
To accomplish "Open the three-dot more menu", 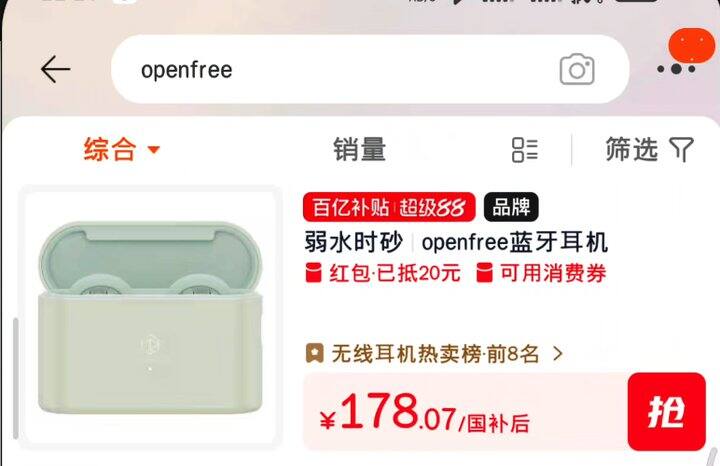I will (x=676, y=69).
